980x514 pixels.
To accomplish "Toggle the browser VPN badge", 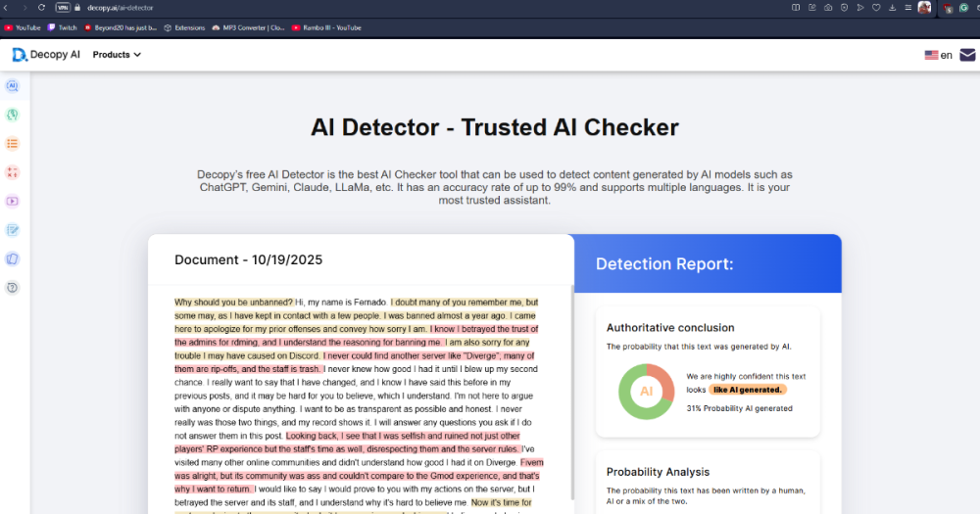I will 63,8.
